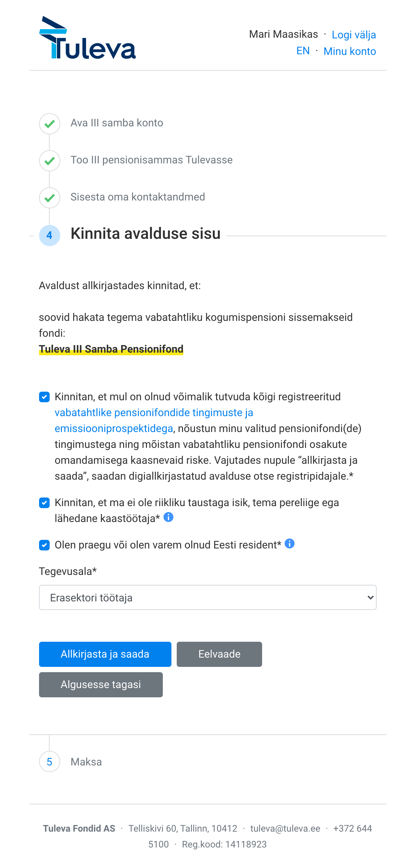The width and height of the screenshot is (415, 868).
Task: Click the Tegevusala dropdown arrow
Action: [x=370, y=598]
